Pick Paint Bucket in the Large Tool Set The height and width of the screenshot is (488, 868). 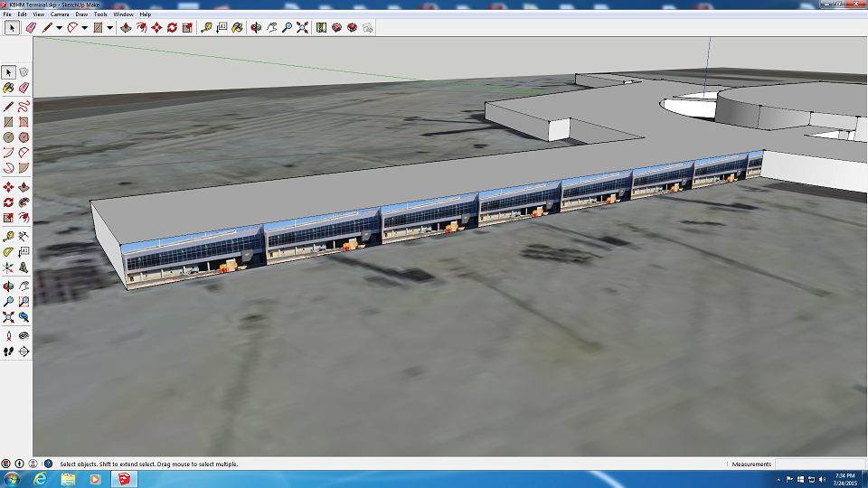click(8, 88)
